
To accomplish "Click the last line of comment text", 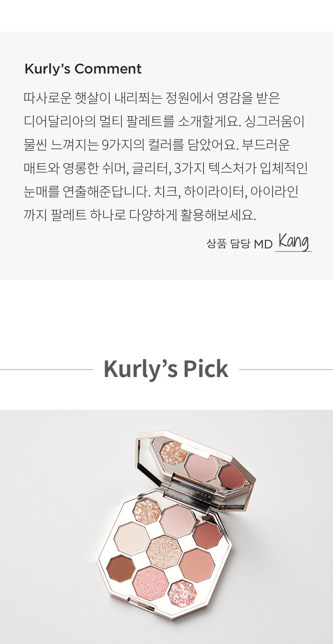I will click(140, 215).
